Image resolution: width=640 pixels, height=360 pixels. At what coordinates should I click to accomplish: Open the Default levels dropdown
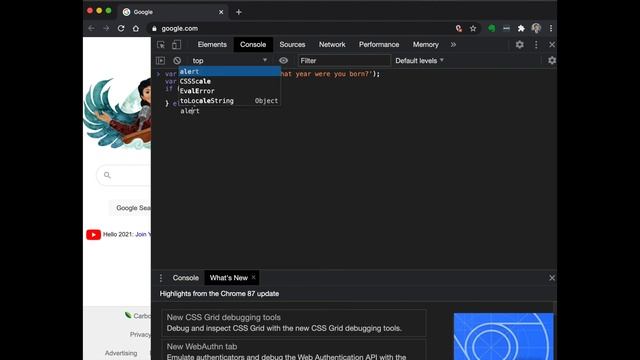[x=419, y=60]
